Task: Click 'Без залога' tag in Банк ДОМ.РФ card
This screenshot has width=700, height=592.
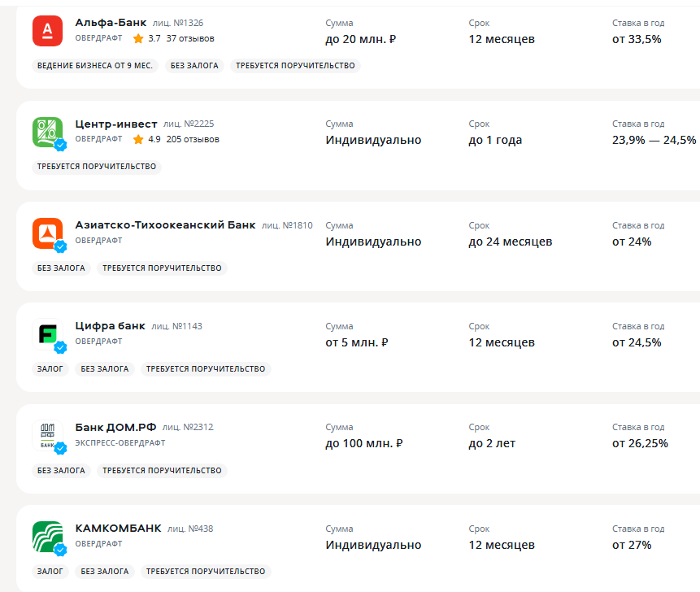Action: [x=61, y=470]
